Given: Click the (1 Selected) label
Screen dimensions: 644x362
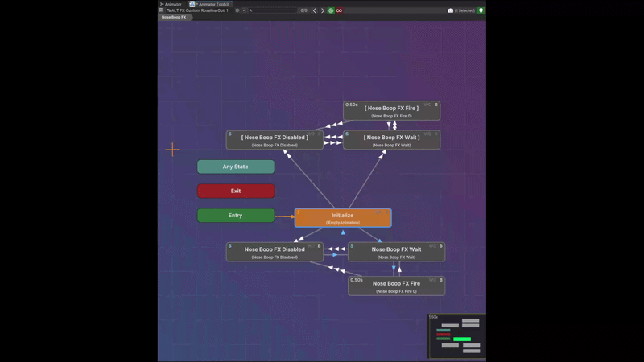Looking at the screenshot, I should click(x=464, y=10).
